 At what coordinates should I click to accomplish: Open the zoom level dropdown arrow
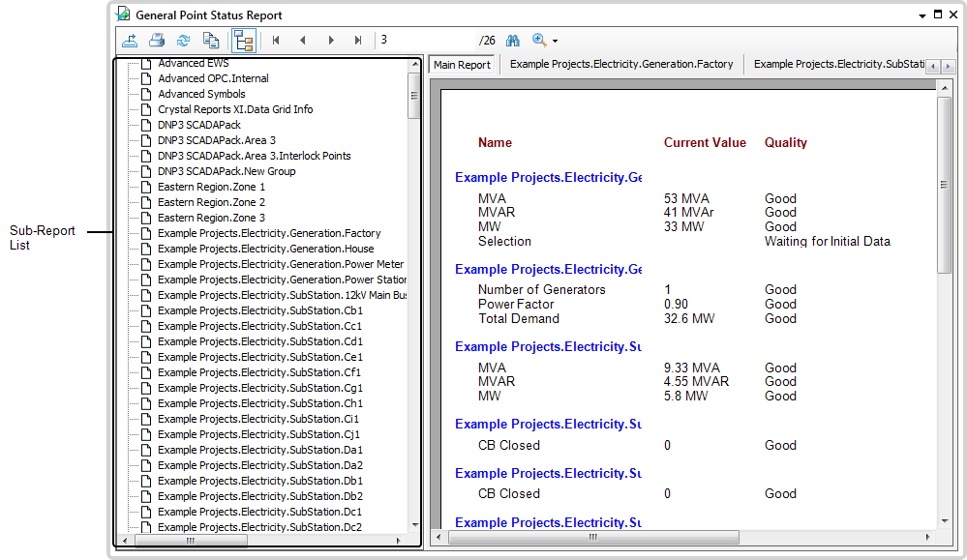tap(555, 42)
